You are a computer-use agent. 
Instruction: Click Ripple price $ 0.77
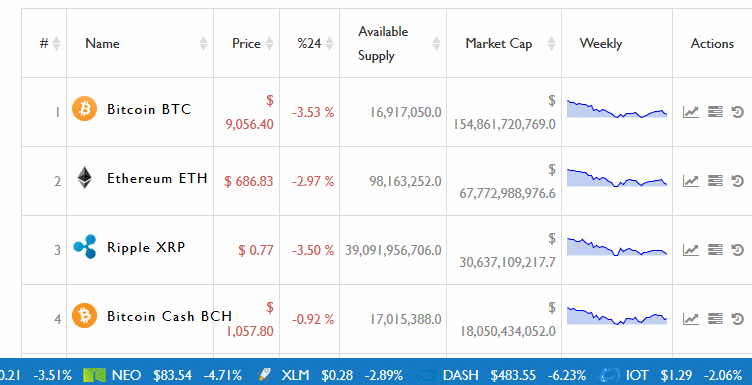[x=256, y=250]
